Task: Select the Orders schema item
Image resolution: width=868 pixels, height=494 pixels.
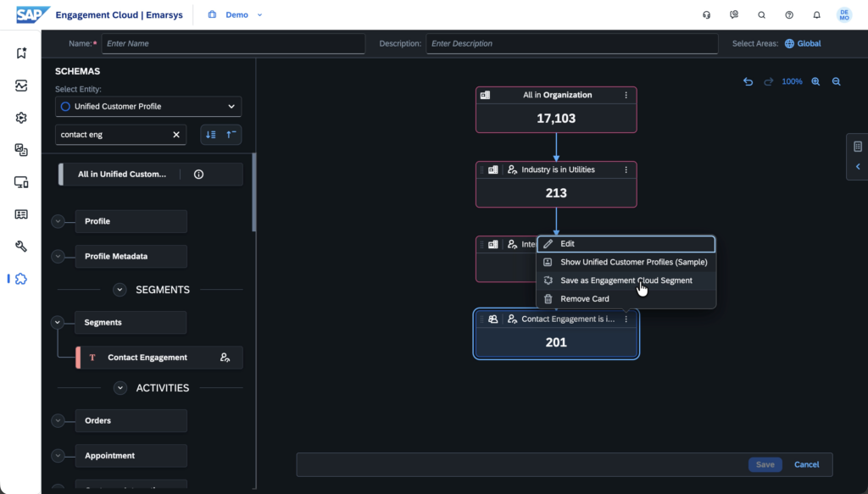Action: (x=131, y=421)
